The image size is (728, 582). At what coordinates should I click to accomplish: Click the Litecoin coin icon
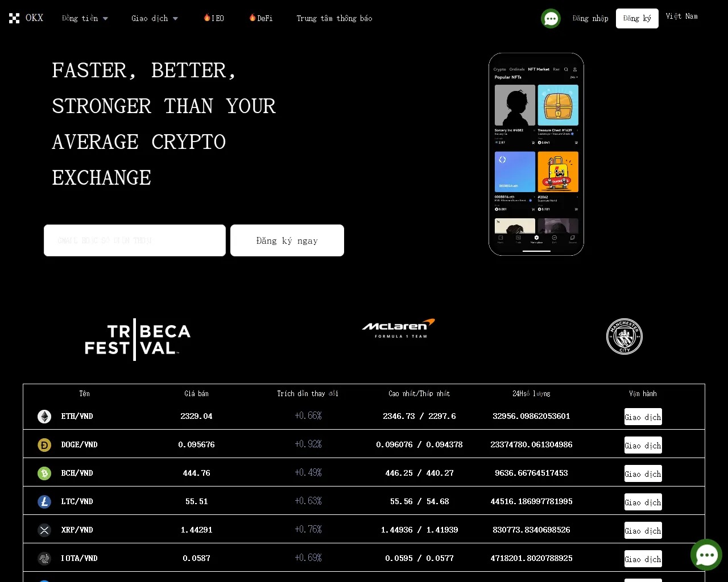pos(44,502)
